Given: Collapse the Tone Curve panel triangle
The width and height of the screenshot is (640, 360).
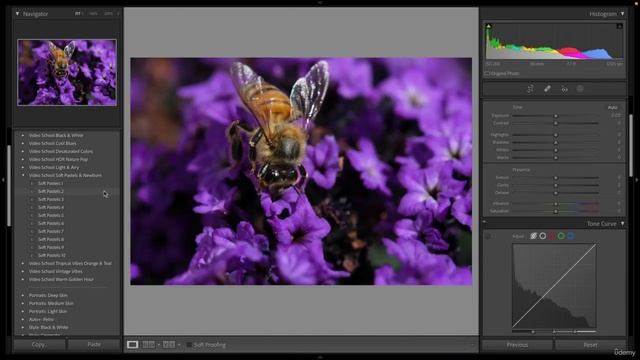Looking at the screenshot, I should tap(622, 223).
